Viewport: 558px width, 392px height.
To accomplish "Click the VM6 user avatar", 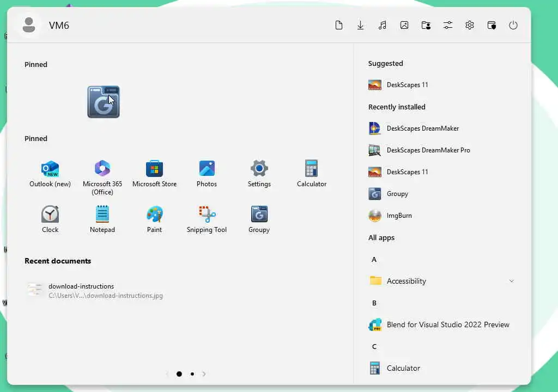I will (29, 25).
